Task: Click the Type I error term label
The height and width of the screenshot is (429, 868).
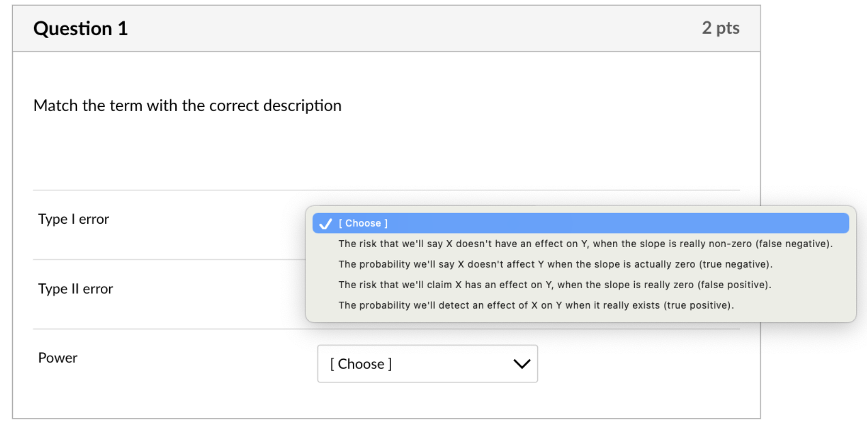Action: pyautogui.click(x=74, y=219)
